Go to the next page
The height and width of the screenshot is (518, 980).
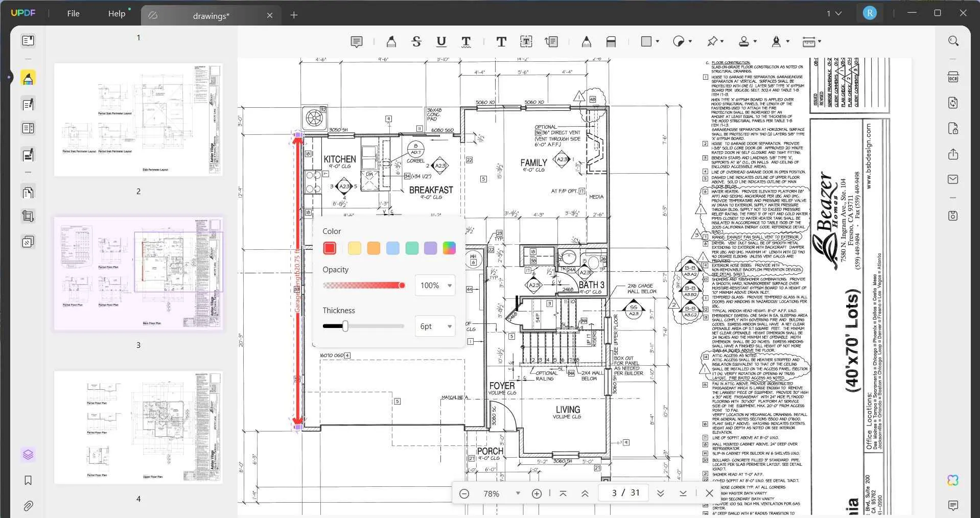(x=660, y=493)
